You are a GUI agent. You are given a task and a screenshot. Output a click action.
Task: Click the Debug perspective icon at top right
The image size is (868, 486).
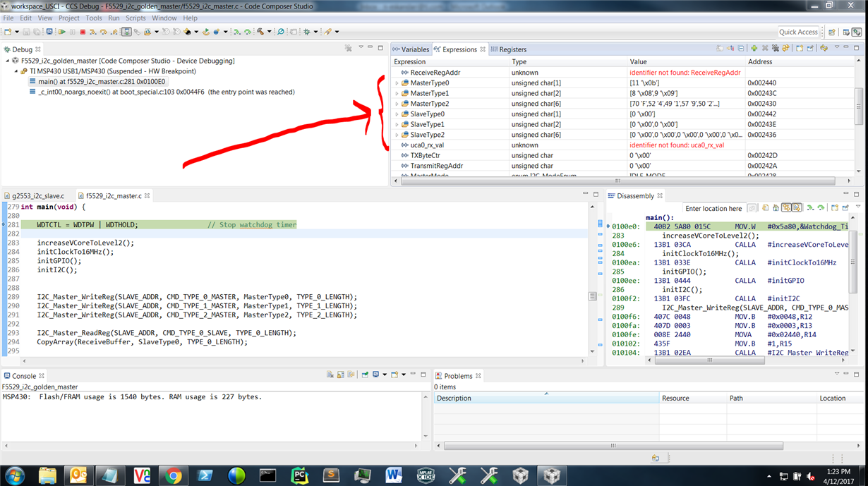click(x=856, y=32)
